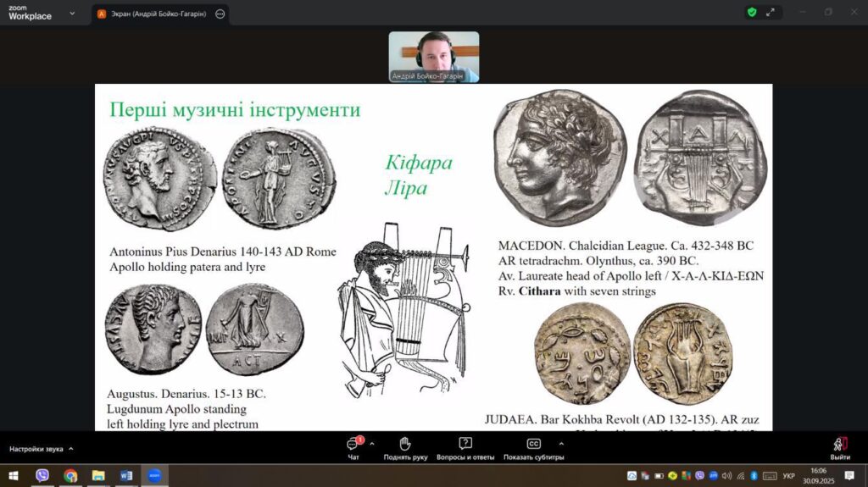Click the speaker video thumbnail of Андрій

[x=433, y=57]
